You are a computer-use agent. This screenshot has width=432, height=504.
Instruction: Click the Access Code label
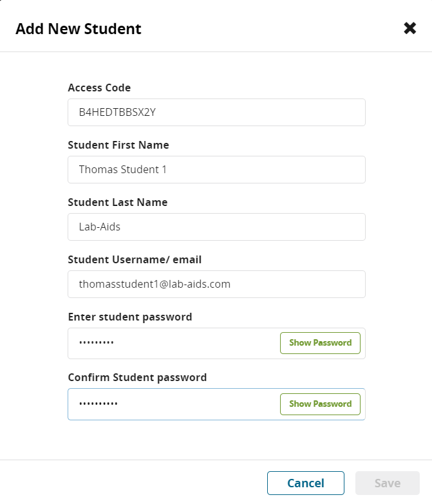[99, 88]
